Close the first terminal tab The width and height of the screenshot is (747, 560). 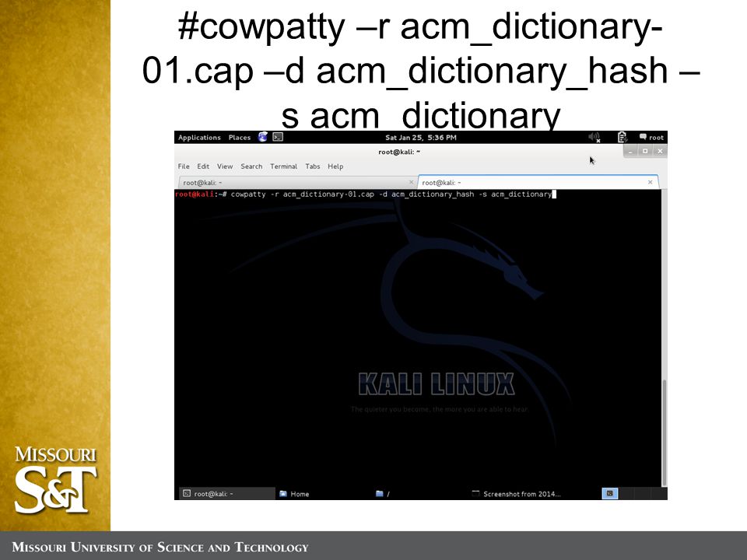[x=411, y=182]
